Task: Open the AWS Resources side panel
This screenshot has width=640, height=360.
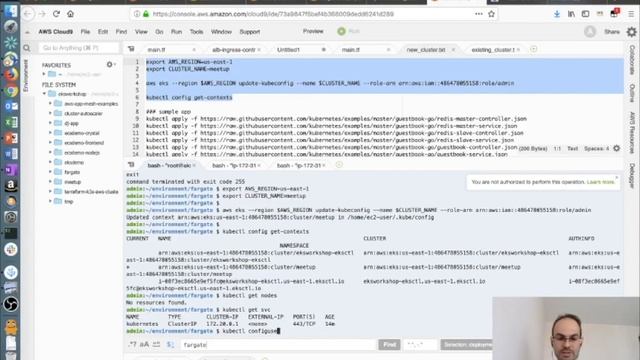Action: coord(632,132)
